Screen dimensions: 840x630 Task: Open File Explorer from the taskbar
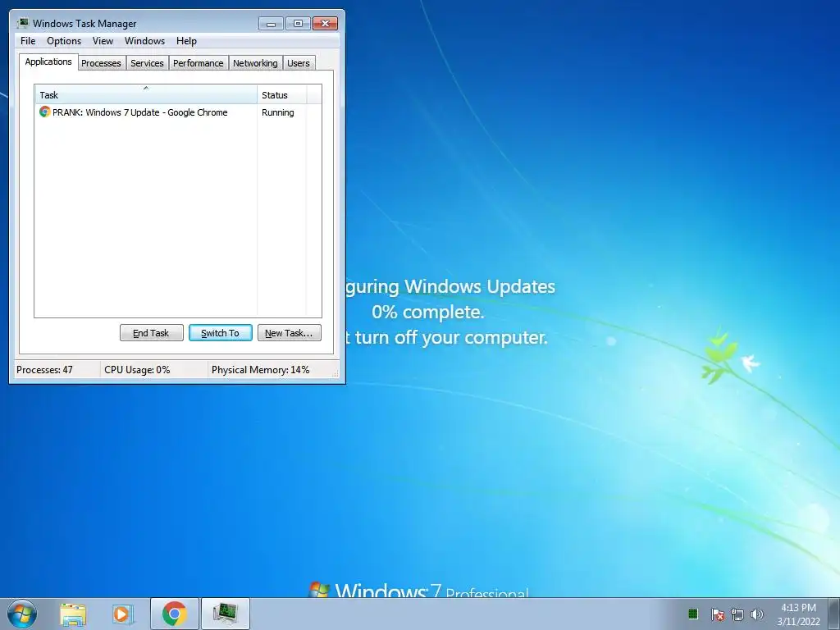pos(73,614)
